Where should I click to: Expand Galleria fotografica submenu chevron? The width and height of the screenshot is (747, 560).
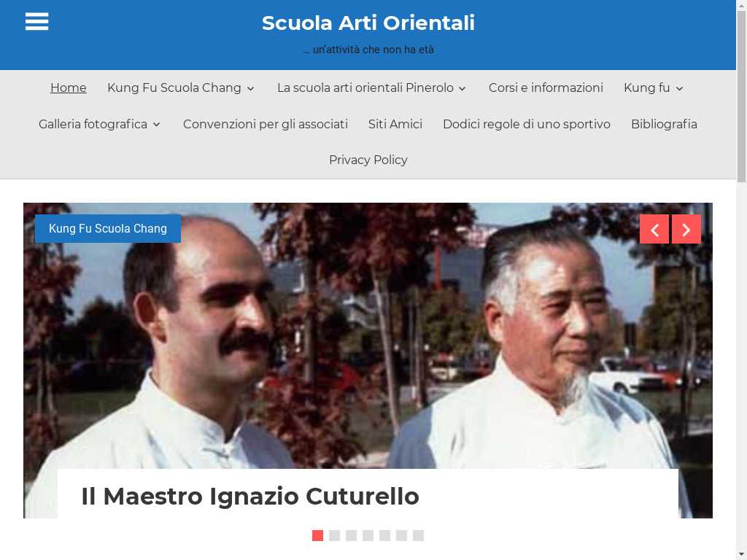156,125
